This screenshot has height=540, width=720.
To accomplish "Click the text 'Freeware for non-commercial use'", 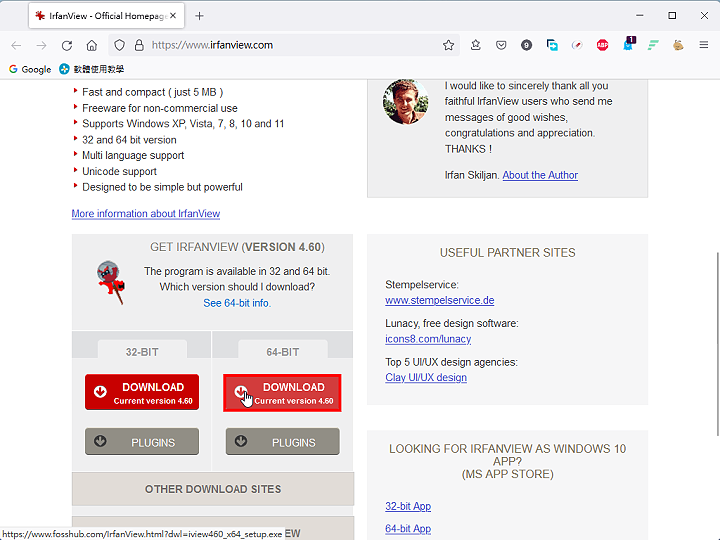I will [x=160, y=108].
